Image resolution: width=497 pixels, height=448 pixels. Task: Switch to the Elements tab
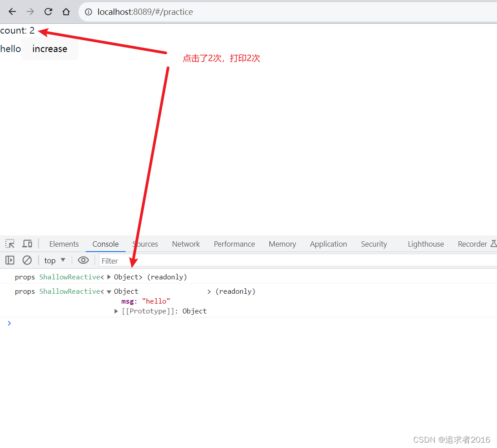(64, 244)
